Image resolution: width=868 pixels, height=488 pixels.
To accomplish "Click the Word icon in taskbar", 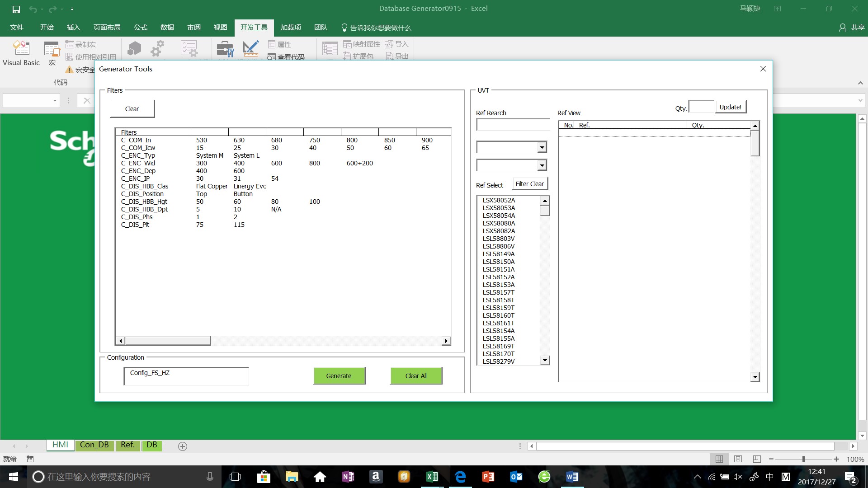I will pyautogui.click(x=571, y=477).
